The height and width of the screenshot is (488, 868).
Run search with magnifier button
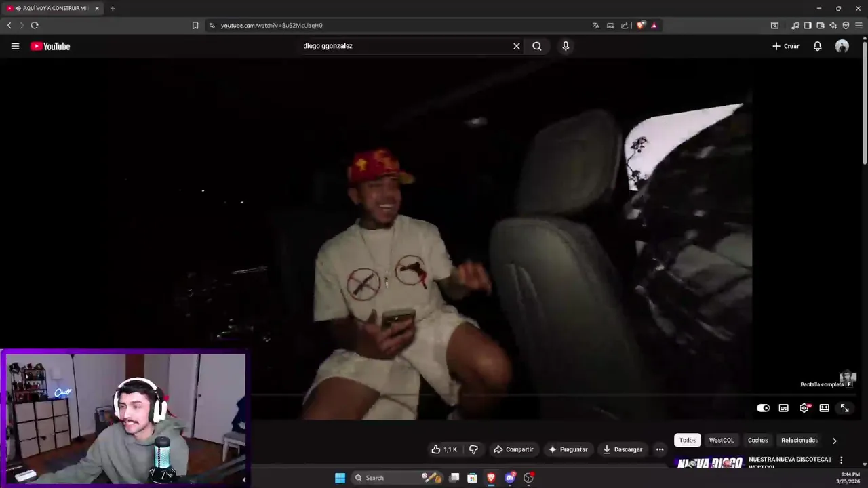point(537,46)
